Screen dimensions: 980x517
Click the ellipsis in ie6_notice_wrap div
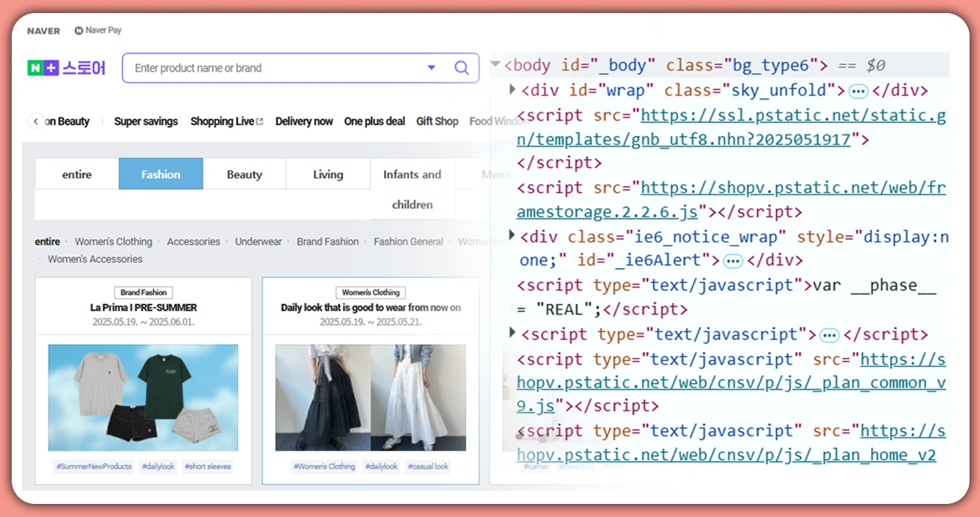click(733, 261)
